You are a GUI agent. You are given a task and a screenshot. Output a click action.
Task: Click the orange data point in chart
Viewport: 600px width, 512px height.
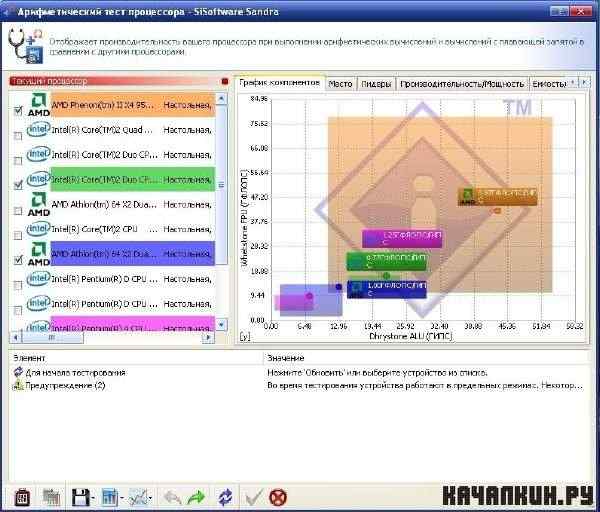(497, 210)
